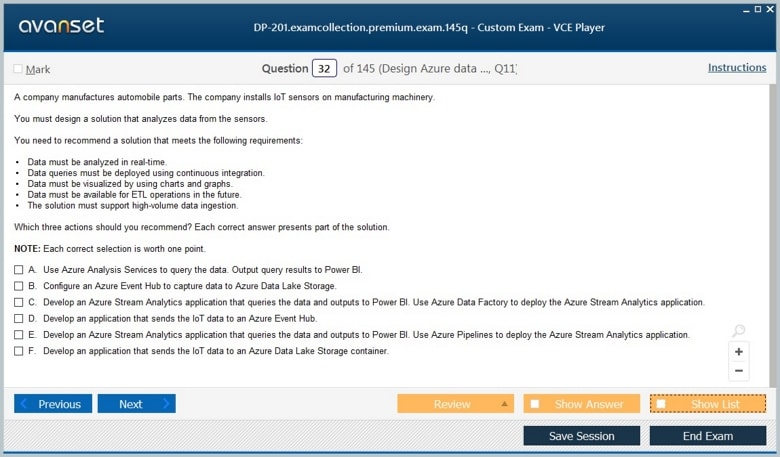Select answer option A checkbox
Image resolution: width=780 pixels, height=457 pixels.
(18, 270)
